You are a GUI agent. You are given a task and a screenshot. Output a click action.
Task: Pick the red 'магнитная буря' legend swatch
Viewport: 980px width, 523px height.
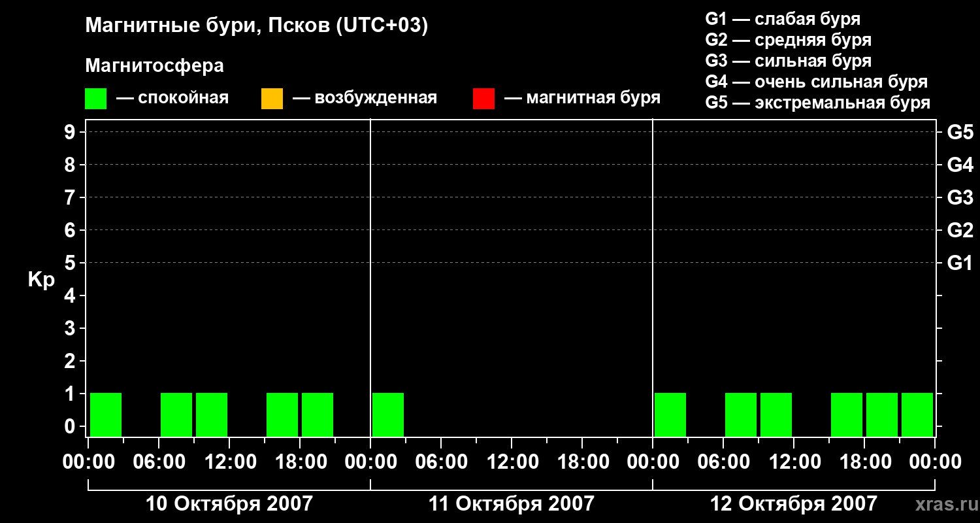483,99
